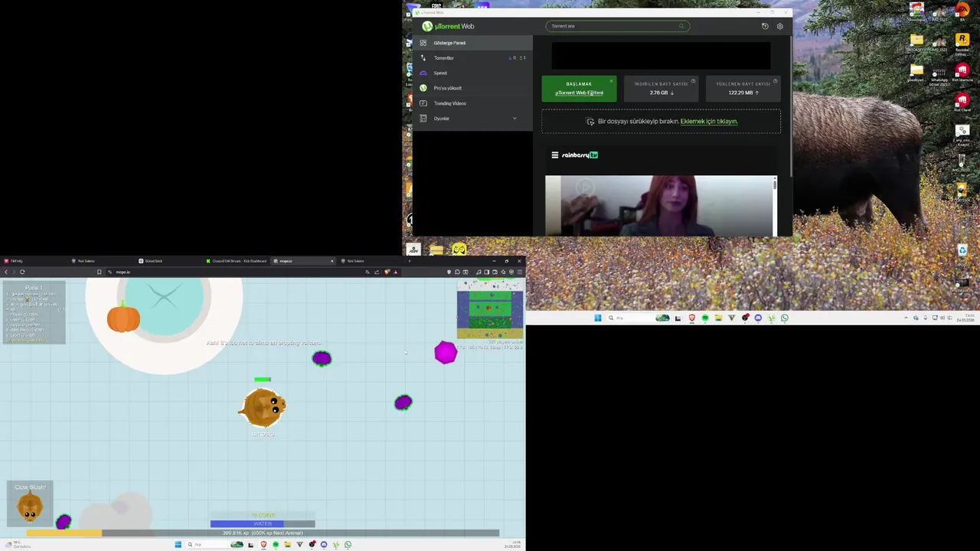Click info icon on Yüklenen Bayt Sayısı card
The width and height of the screenshot is (980, 551).
tap(775, 80)
